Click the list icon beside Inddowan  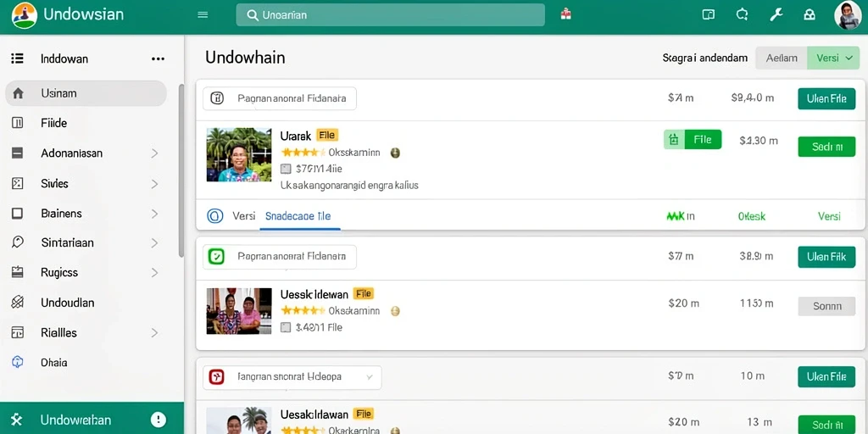coord(17,58)
